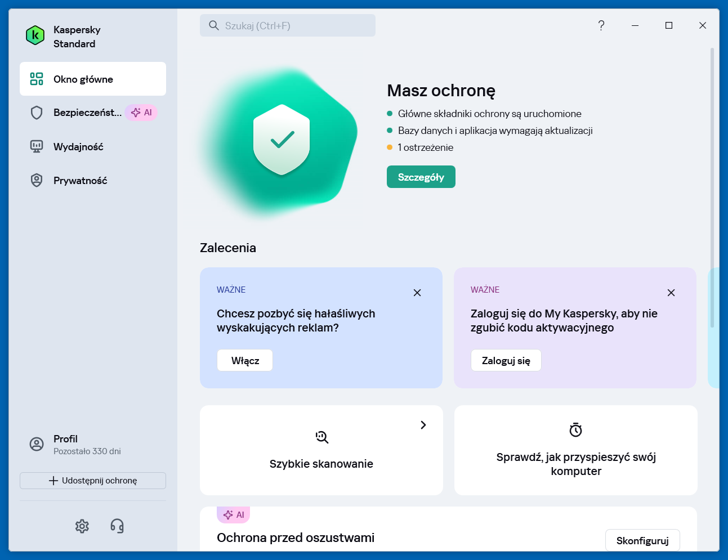The width and height of the screenshot is (728, 560).
Task: Click the 'Ochrona przed oszustwami' heading
Action: [x=296, y=537]
